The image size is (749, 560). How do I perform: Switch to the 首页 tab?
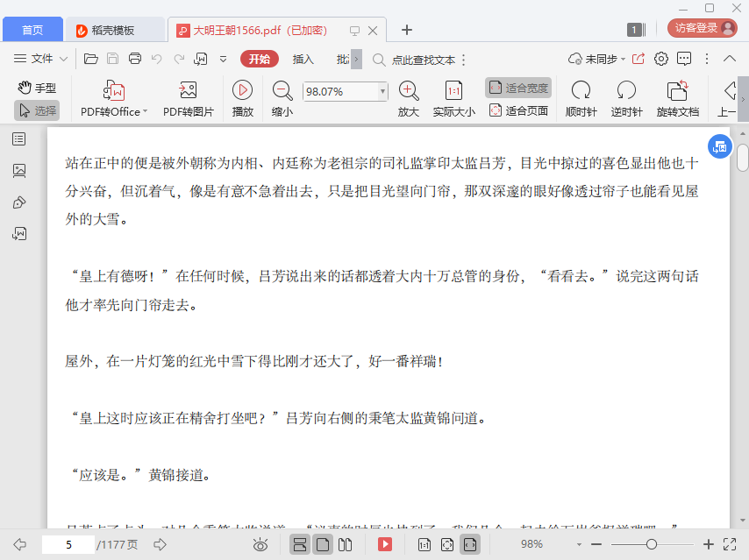(x=32, y=30)
